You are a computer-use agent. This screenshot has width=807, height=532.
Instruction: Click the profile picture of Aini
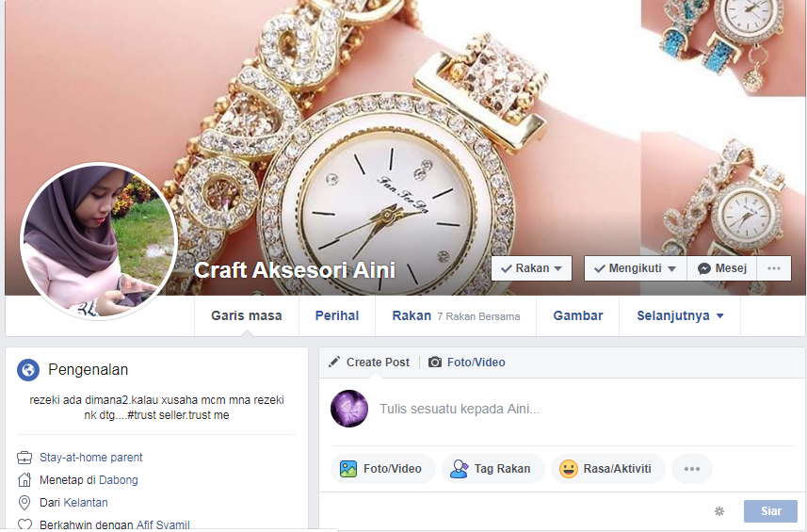(x=99, y=241)
